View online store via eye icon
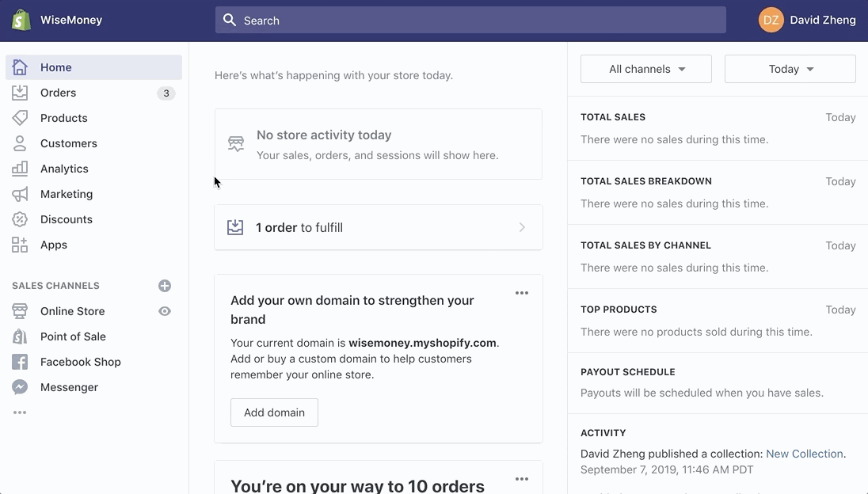This screenshot has width=868, height=494. (165, 311)
